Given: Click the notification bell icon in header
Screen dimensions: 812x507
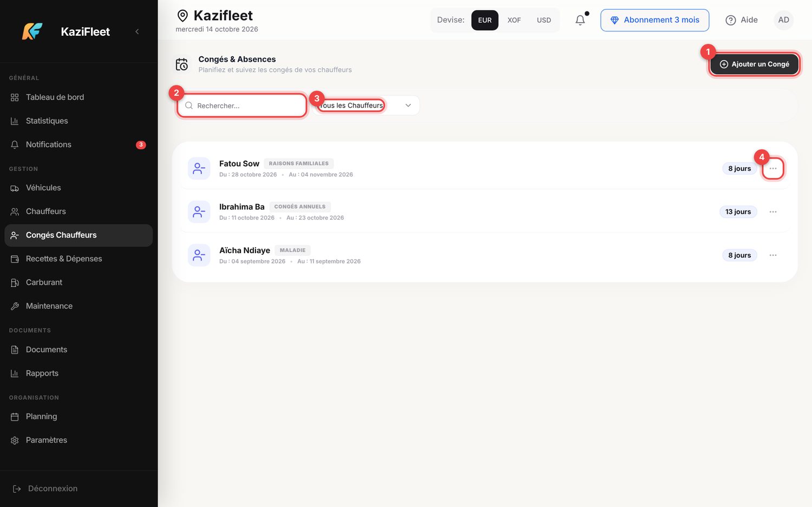Looking at the screenshot, I should [580, 20].
